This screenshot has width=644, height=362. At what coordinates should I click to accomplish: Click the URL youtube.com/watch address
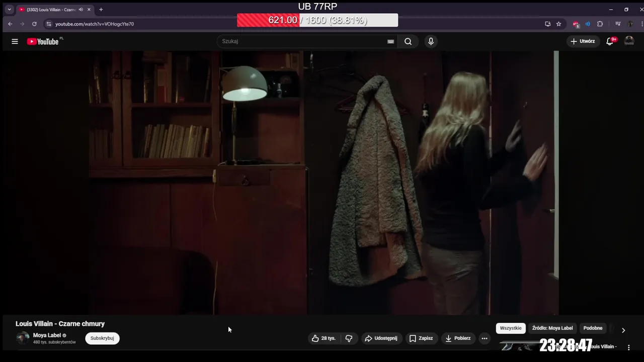tap(95, 24)
